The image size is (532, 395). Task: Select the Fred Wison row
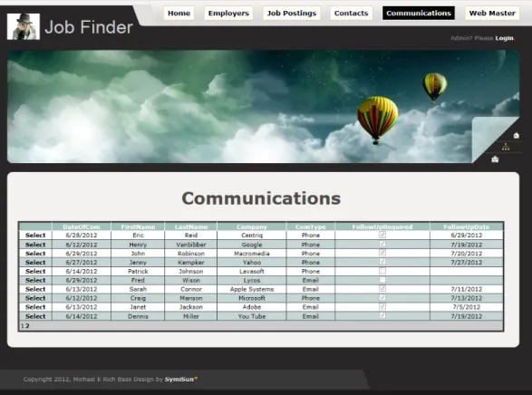click(x=35, y=280)
